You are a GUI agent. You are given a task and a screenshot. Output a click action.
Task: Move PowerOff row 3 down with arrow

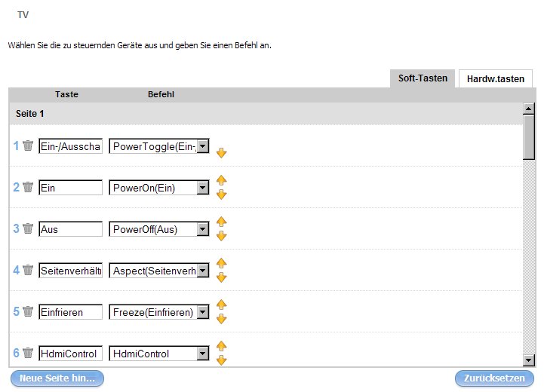(221, 236)
